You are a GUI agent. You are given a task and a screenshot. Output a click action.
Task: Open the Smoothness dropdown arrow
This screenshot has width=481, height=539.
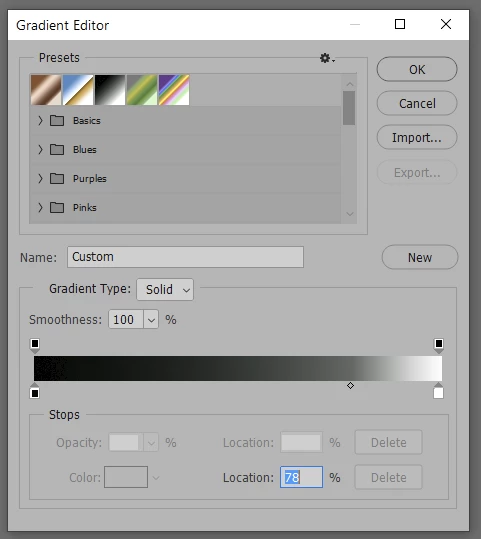(x=151, y=319)
